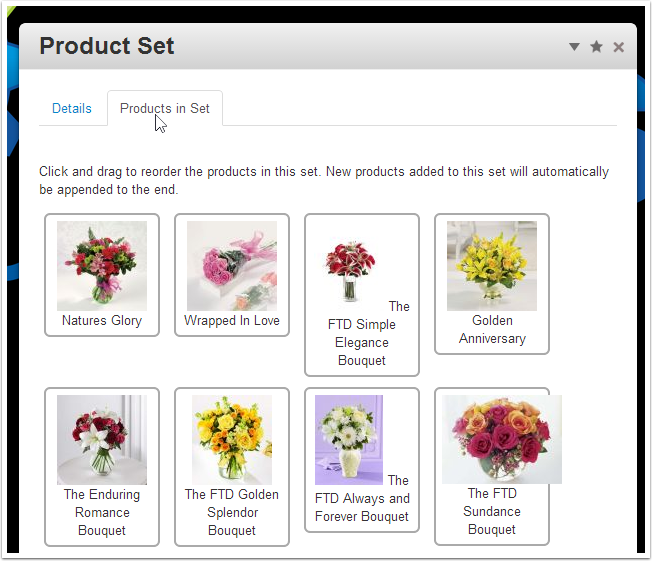
Task: Select the Golden Anniversary flower image
Action: pyautogui.click(x=492, y=265)
